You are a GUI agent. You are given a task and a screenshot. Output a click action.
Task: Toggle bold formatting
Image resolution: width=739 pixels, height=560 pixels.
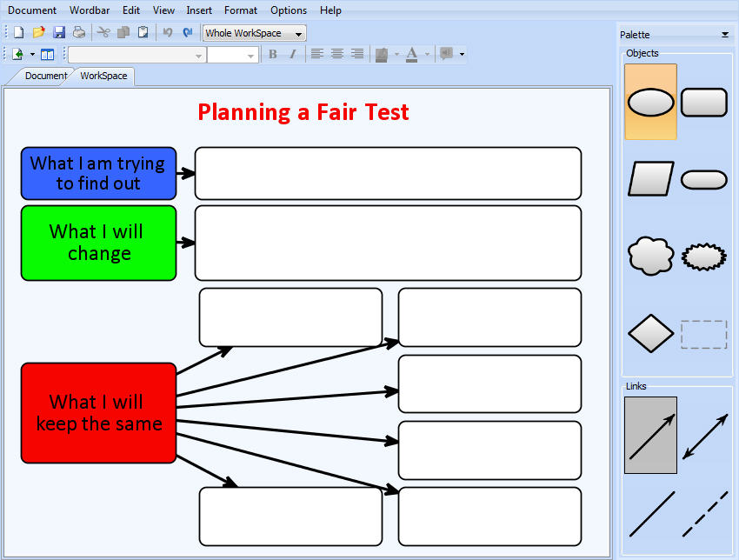click(x=272, y=54)
